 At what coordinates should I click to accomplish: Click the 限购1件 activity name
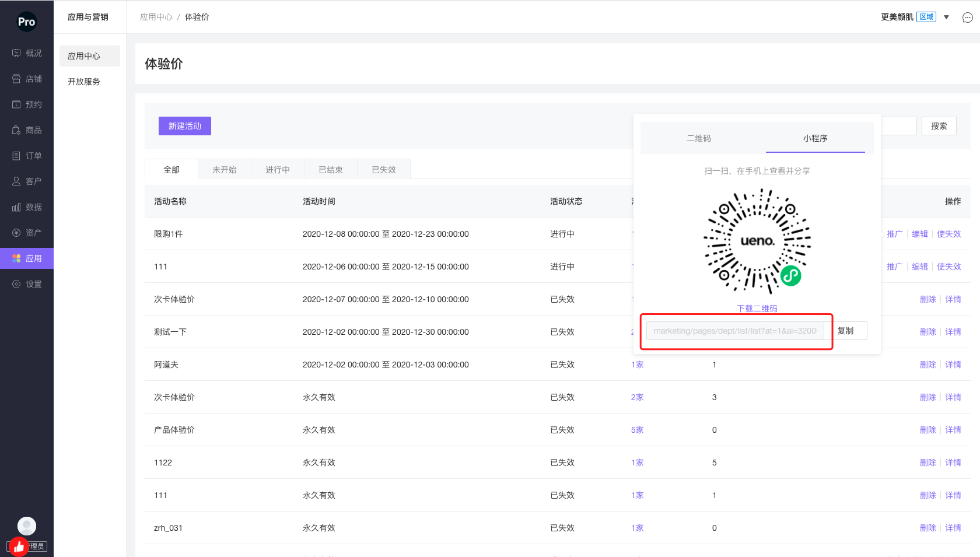coord(169,234)
